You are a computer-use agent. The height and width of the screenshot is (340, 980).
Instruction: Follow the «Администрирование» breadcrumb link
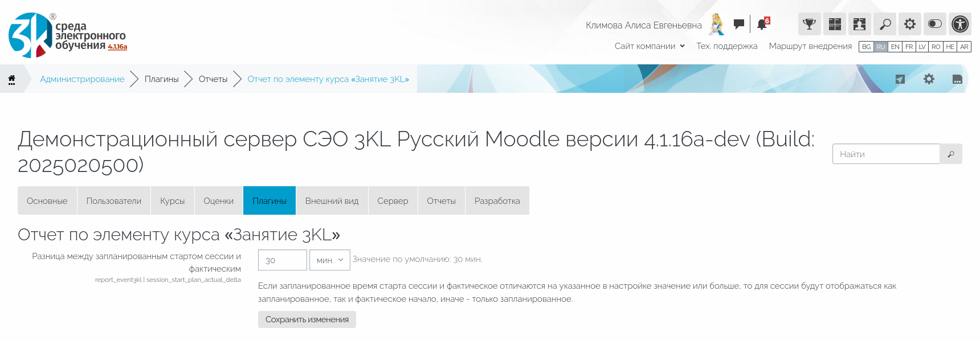[82, 79]
